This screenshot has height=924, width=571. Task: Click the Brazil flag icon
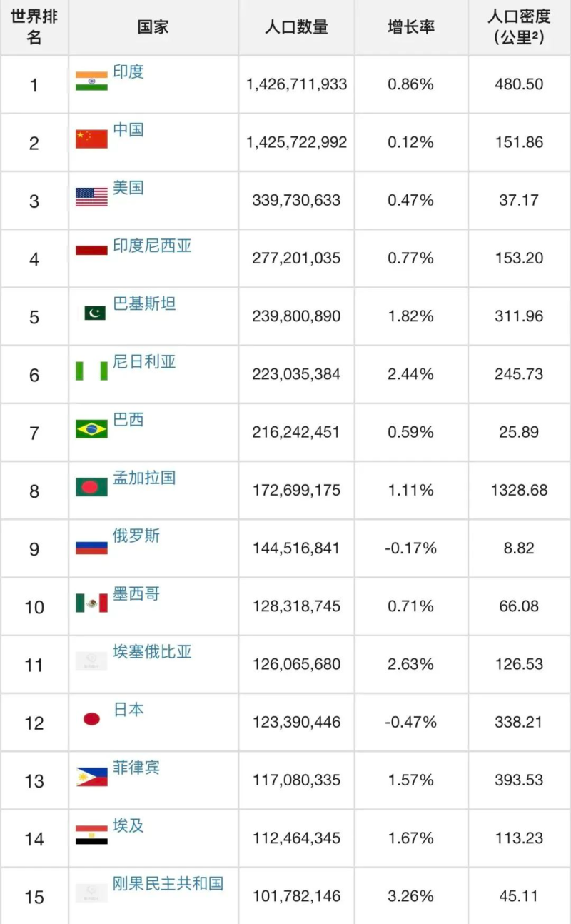91,428
